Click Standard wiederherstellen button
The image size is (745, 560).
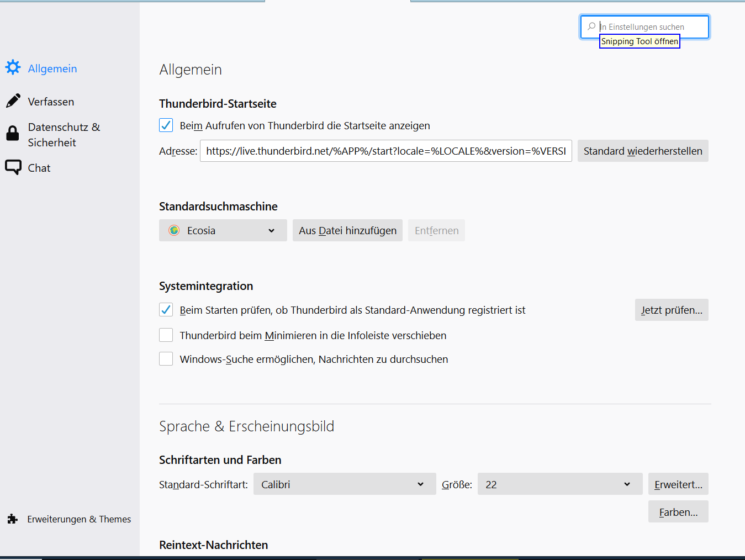643,151
